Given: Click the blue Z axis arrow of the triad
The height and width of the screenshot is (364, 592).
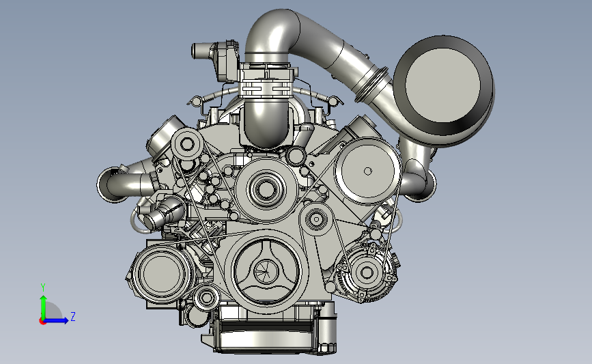Looking at the screenshot, I should [x=57, y=321].
